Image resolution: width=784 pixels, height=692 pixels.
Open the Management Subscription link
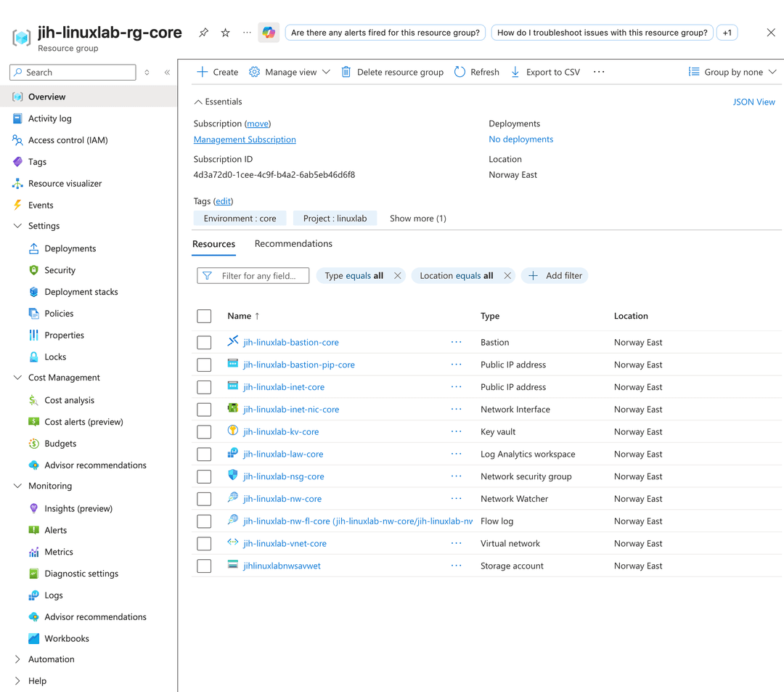245,139
